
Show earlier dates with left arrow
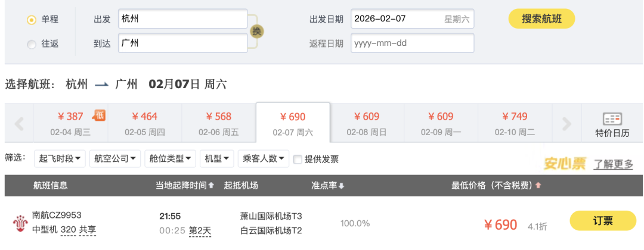coord(19,123)
